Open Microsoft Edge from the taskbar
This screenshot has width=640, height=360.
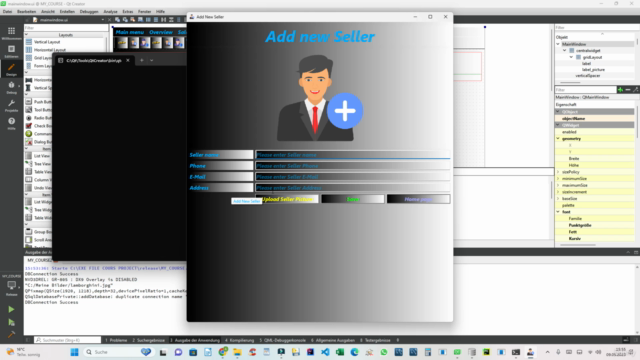pyautogui.click(x=354, y=352)
